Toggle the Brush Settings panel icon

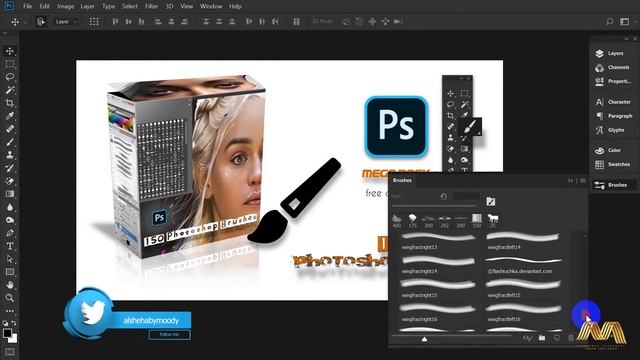coord(491,201)
